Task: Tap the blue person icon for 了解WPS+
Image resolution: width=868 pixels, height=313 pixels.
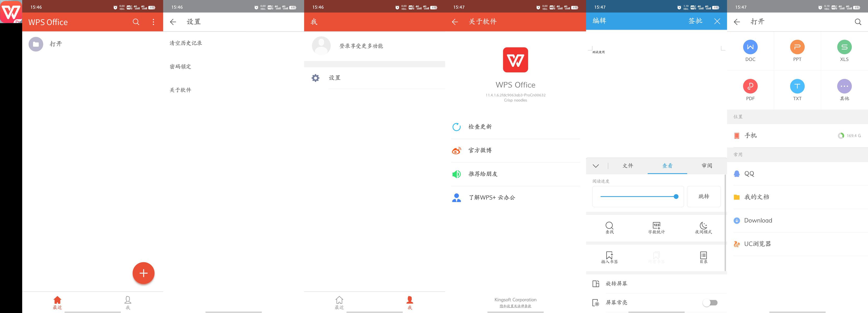Action: [x=457, y=197]
